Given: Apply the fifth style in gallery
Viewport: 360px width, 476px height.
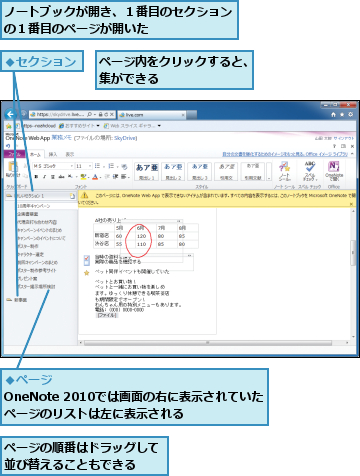Looking at the screenshot, I should (x=253, y=171).
